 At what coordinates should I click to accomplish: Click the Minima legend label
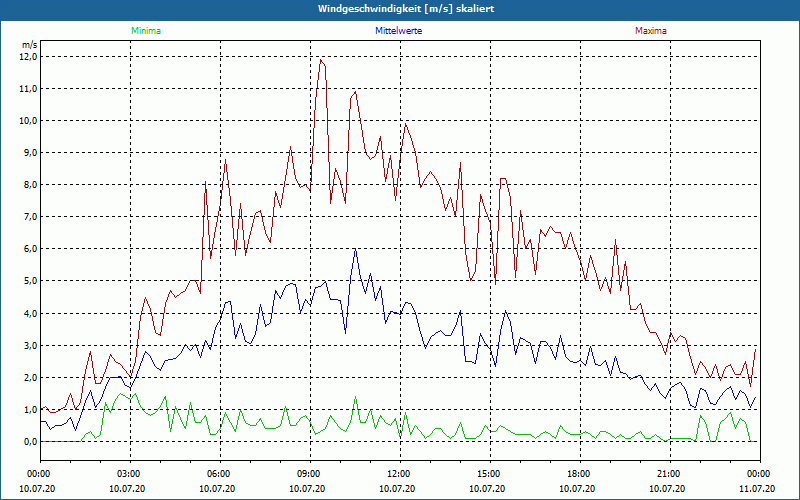(x=146, y=31)
